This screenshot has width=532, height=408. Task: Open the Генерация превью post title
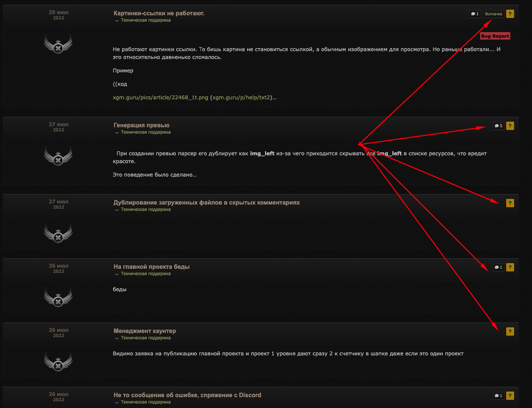click(x=141, y=125)
